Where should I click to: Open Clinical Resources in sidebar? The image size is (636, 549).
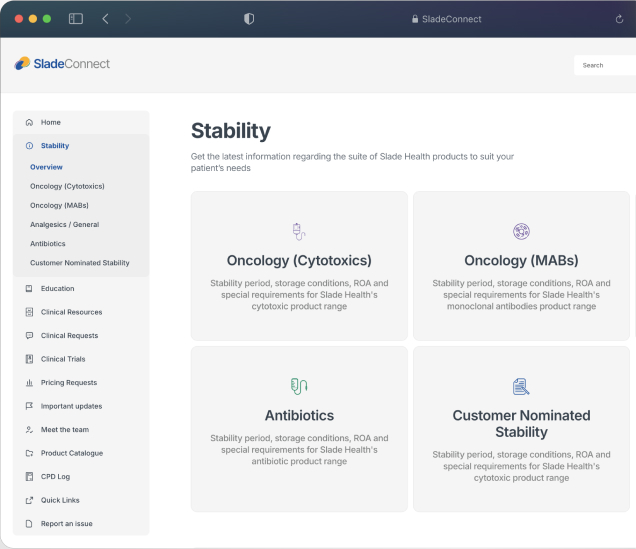(71, 312)
